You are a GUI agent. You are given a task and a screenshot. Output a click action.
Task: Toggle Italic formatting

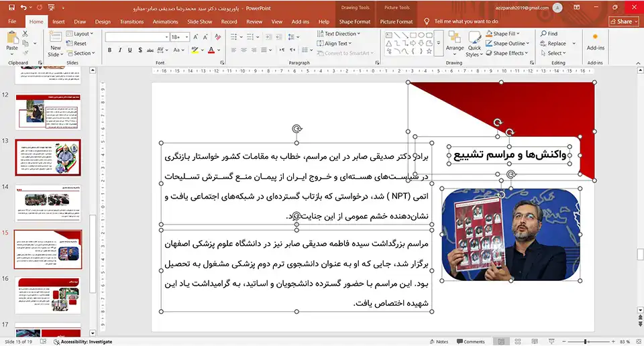click(119, 50)
